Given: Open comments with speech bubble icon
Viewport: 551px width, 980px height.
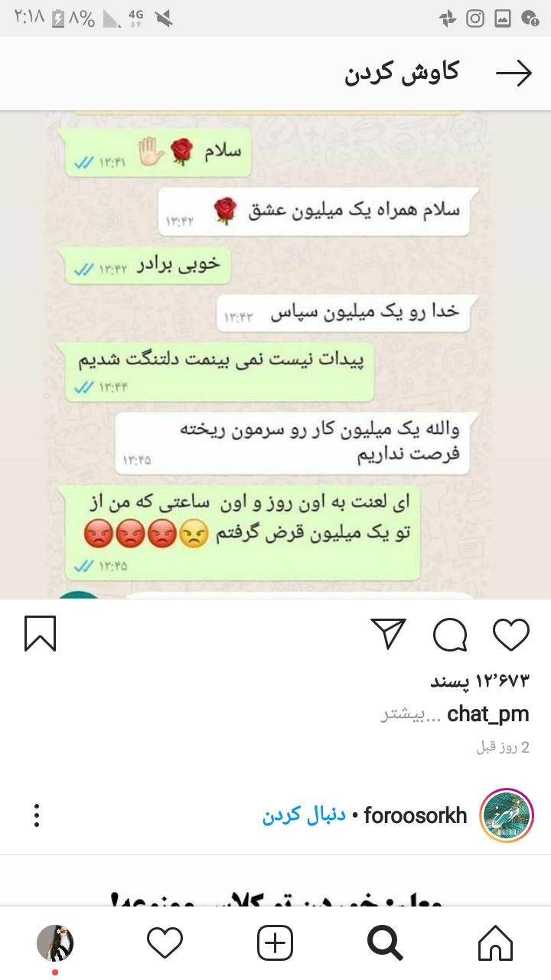Looking at the screenshot, I should click(x=450, y=635).
